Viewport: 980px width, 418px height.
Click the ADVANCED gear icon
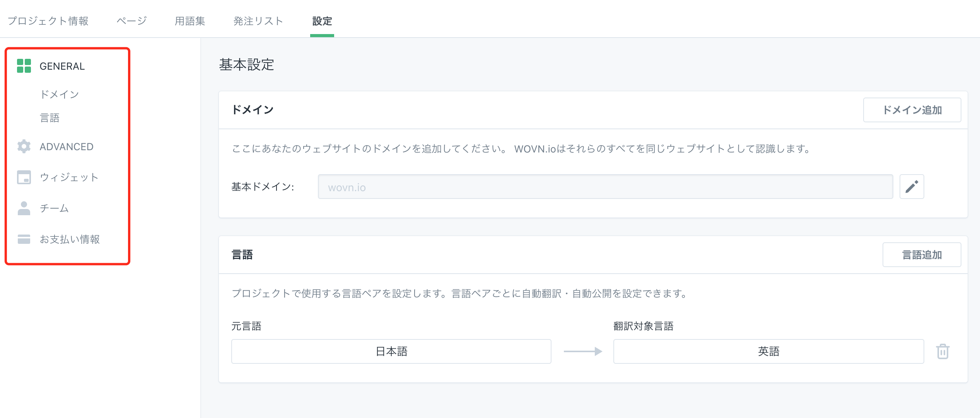click(24, 146)
